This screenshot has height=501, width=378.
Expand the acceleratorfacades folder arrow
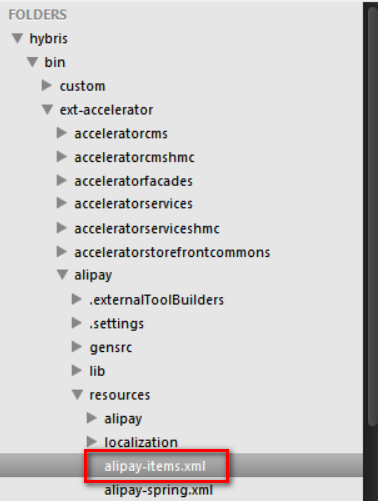[62, 181]
